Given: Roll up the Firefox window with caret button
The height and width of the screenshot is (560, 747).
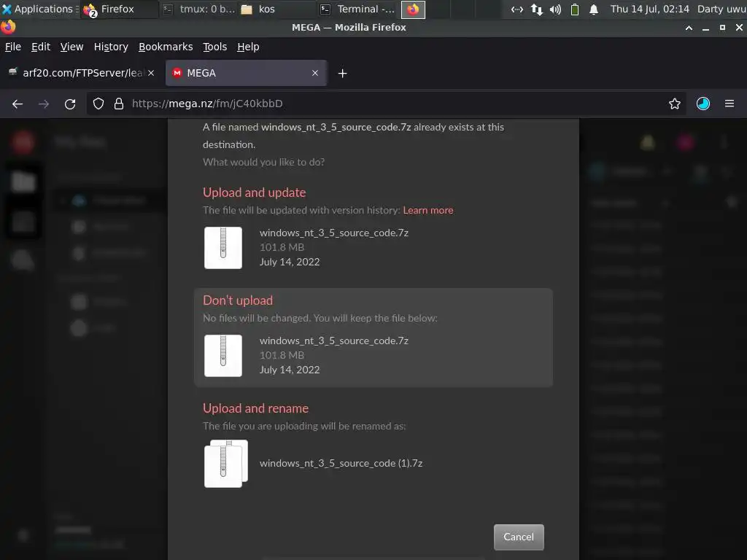Looking at the screenshot, I should point(689,28).
